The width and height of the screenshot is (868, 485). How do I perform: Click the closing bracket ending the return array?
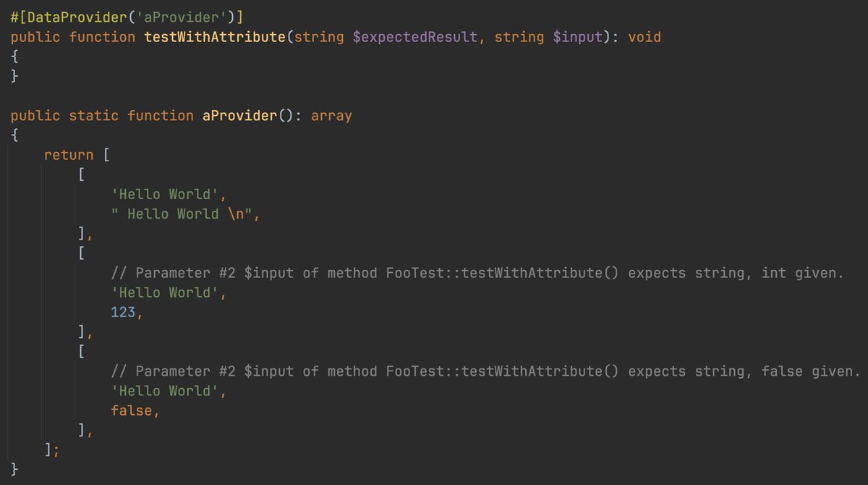(x=48, y=449)
